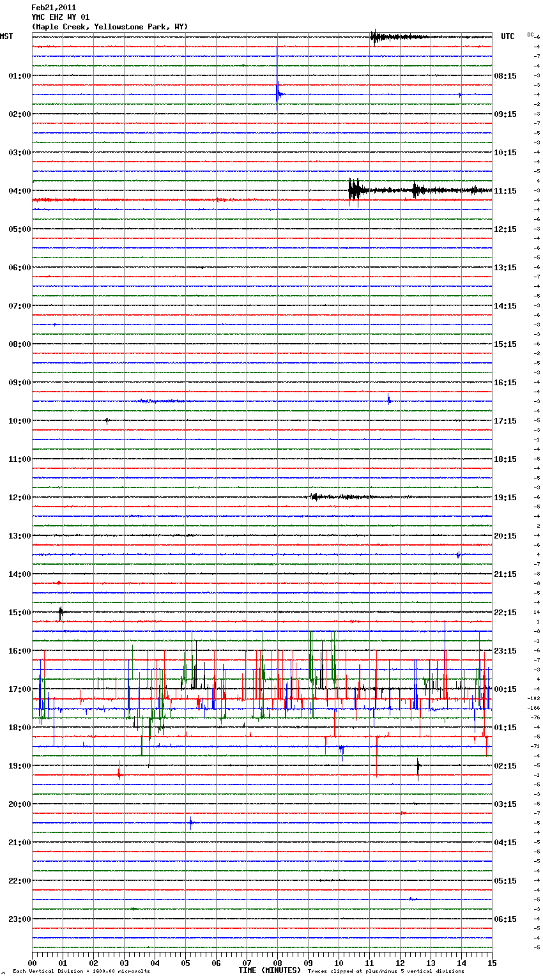Screen dimensions: 543x980
Task: Click the MST timezone header
Action: click(6, 36)
